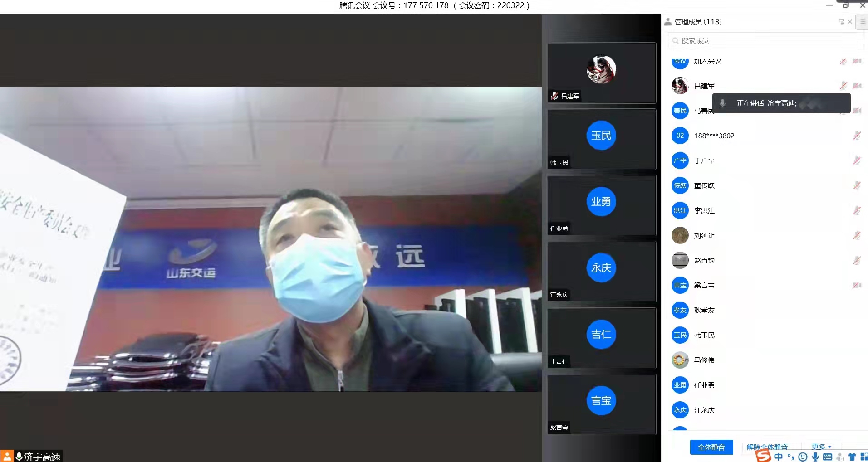
Task: Toggle microphone for 188****3802
Action: (857, 136)
